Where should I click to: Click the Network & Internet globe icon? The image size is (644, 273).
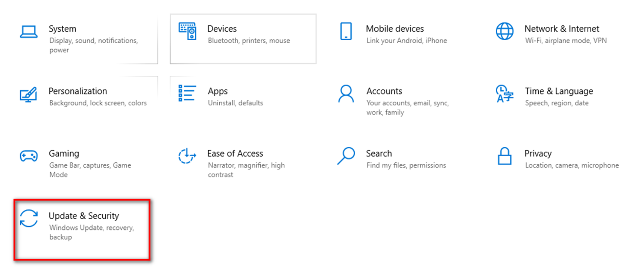pos(504,31)
